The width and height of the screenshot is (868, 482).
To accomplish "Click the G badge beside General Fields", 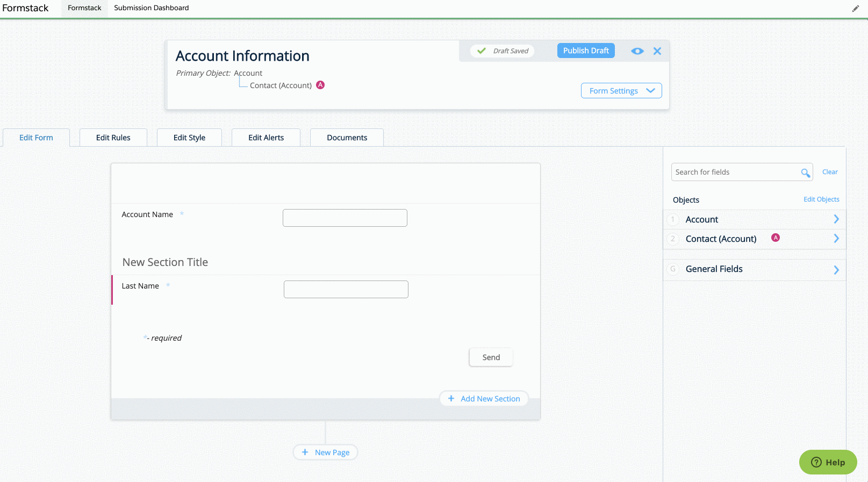I will pyautogui.click(x=672, y=269).
